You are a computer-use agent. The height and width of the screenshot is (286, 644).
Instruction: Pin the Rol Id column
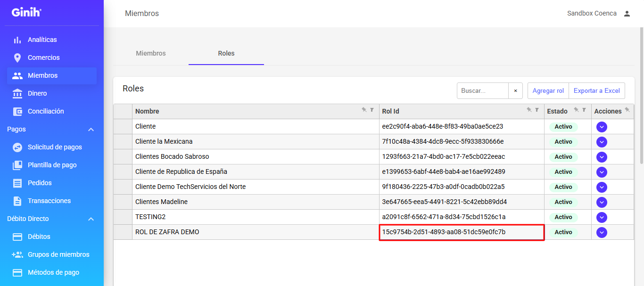coord(529,110)
